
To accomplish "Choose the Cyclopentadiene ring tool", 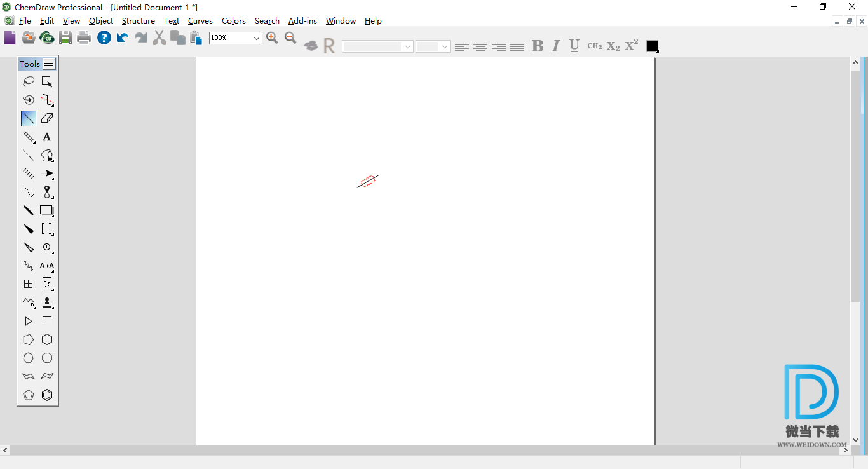I will click(29, 395).
